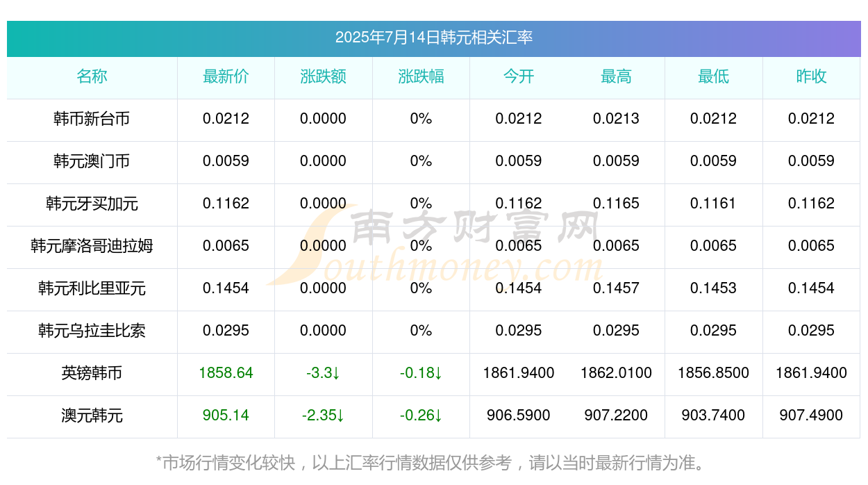Click latest price 0.0065 for 韩元摩洛哥迪拉姆
868x485 pixels.
click(x=226, y=246)
